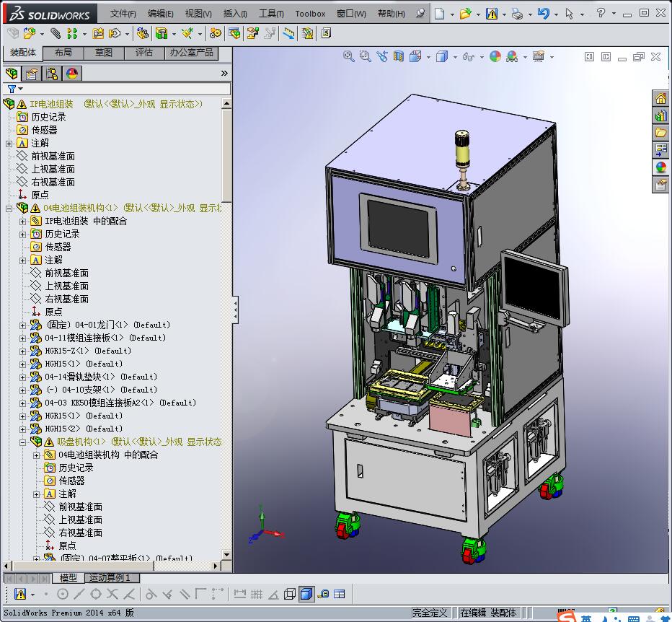Click the New document icon
Screen dimensions: 672x622
pos(439,14)
